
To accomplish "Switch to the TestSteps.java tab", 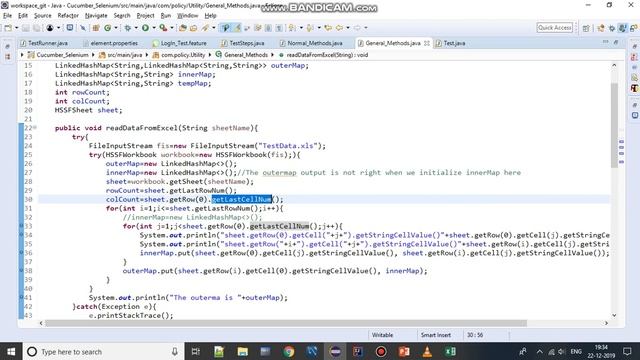I will pyautogui.click(x=243, y=43).
